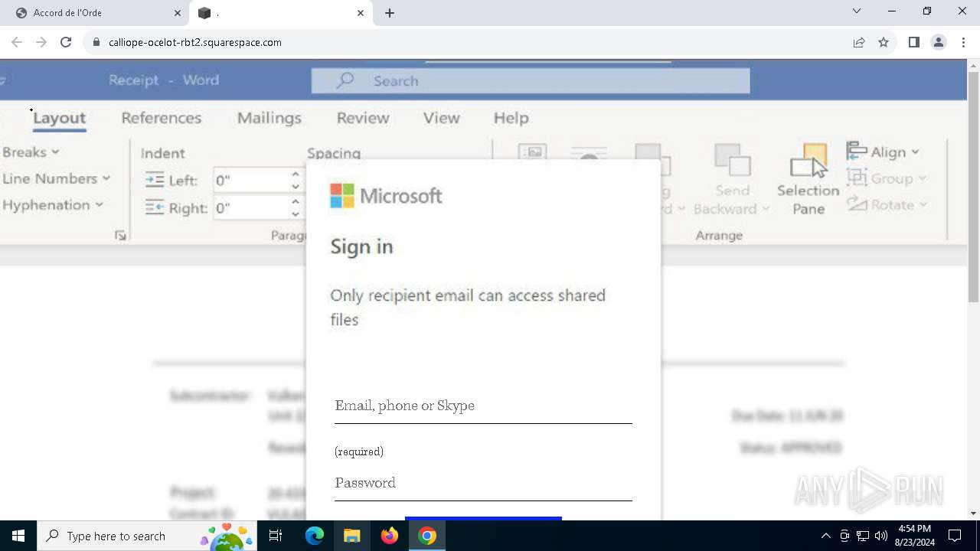Viewport: 980px width, 551px height.
Task: Click the browser back arrow
Action: pos(17,42)
